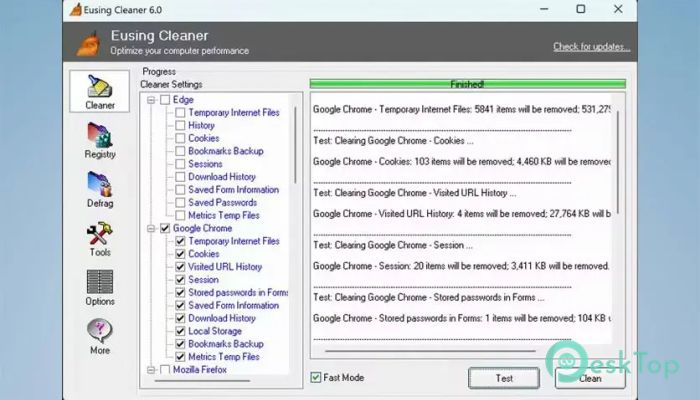
Task: Disable the Fast Mode checkbox
Action: pyautogui.click(x=316, y=378)
